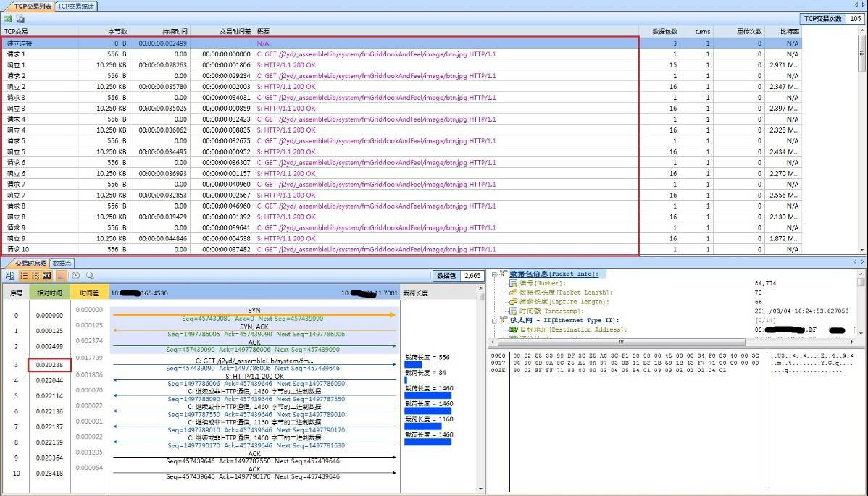This screenshot has width=868, height=496.
Task: Click the GET /j2yd request in sequence diagram
Action: click(x=254, y=364)
